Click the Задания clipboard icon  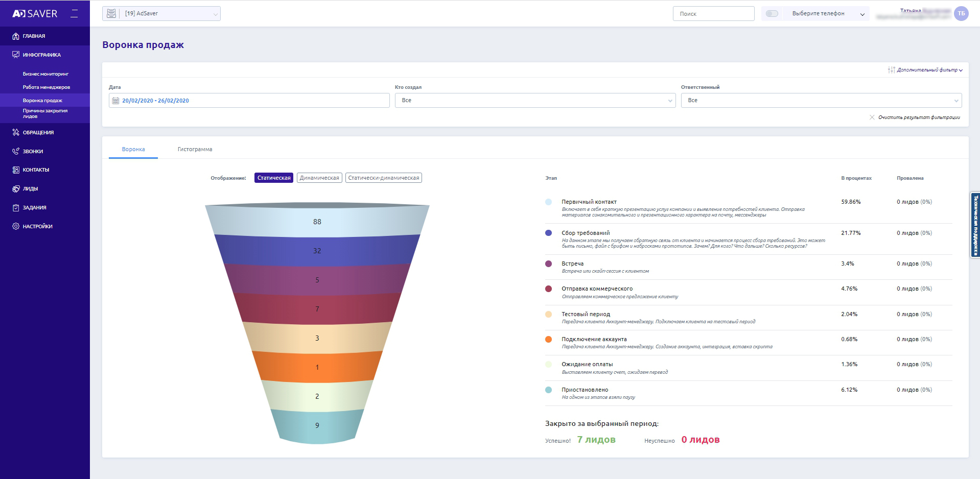tap(16, 207)
